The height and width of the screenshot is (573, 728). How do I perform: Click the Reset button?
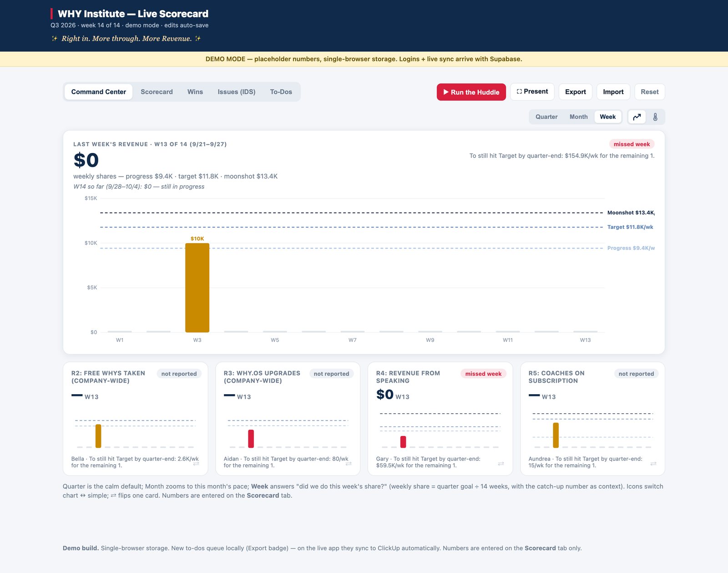(650, 92)
